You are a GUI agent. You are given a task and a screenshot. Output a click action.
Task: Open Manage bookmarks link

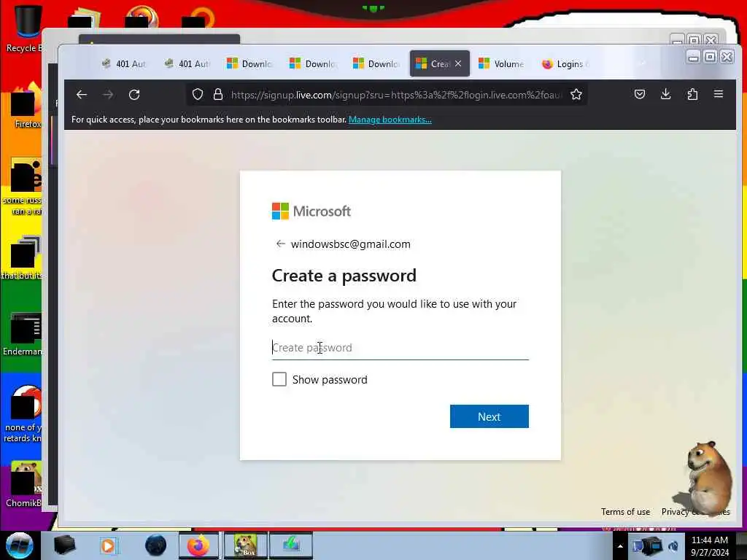click(390, 120)
